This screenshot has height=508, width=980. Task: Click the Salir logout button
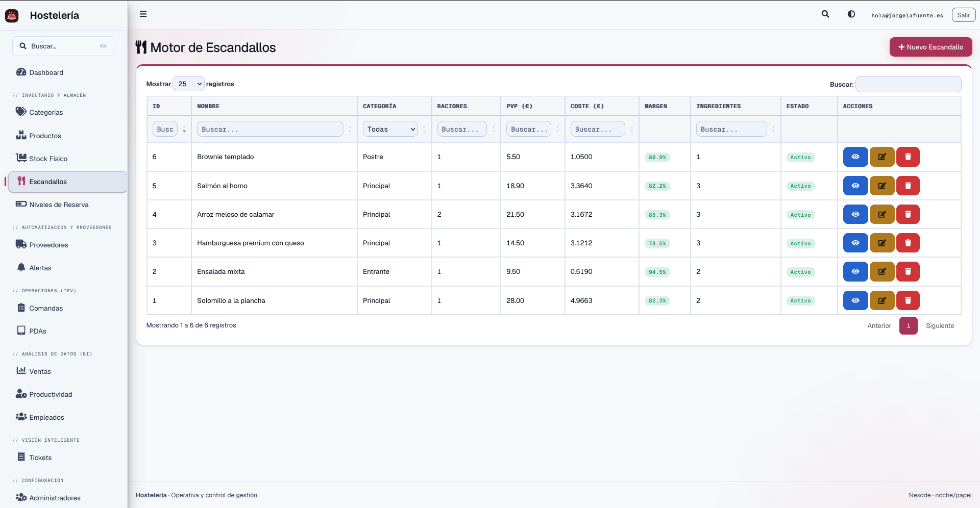[963, 15]
